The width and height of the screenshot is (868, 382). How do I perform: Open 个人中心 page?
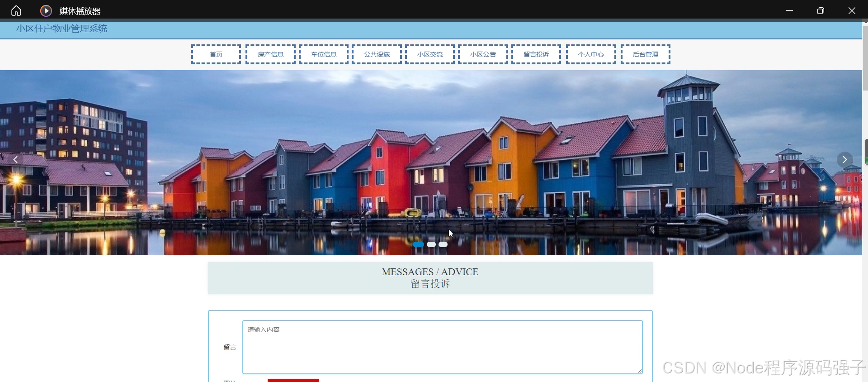point(591,54)
